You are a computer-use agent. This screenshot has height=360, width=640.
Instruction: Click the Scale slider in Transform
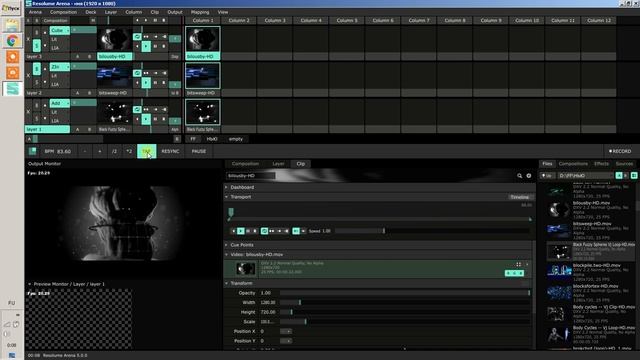(405, 322)
